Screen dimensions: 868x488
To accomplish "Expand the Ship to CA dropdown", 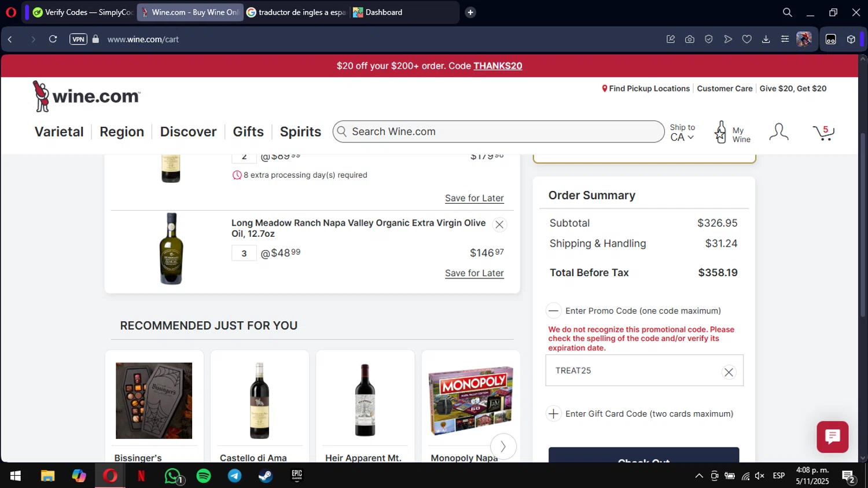I will point(682,133).
